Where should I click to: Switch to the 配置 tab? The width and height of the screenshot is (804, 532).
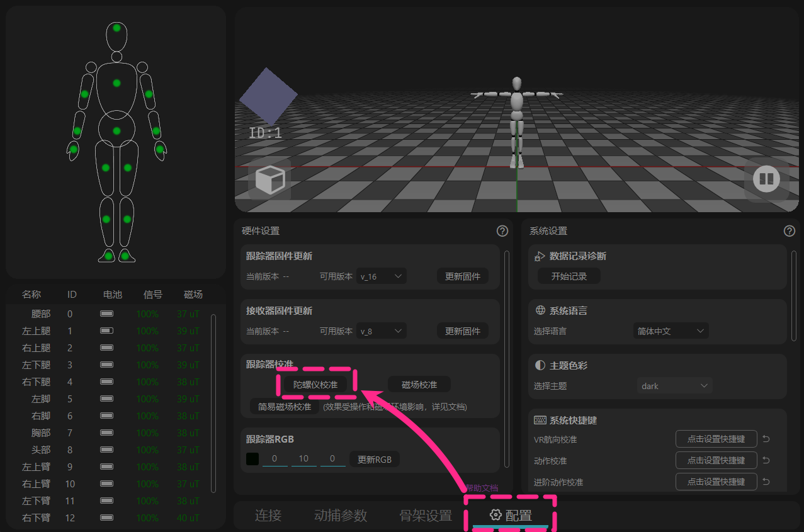pyautogui.click(x=511, y=515)
